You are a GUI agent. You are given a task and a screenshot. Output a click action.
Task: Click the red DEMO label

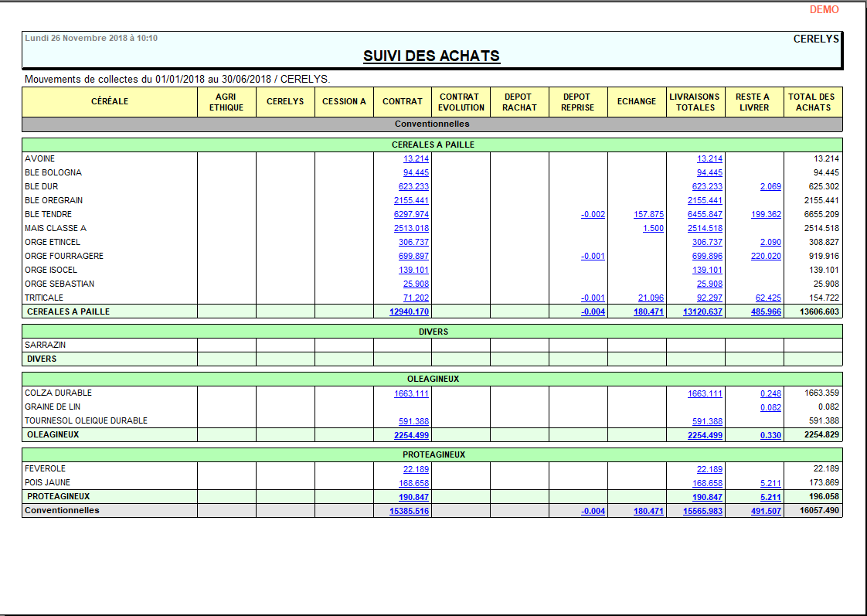point(824,10)
